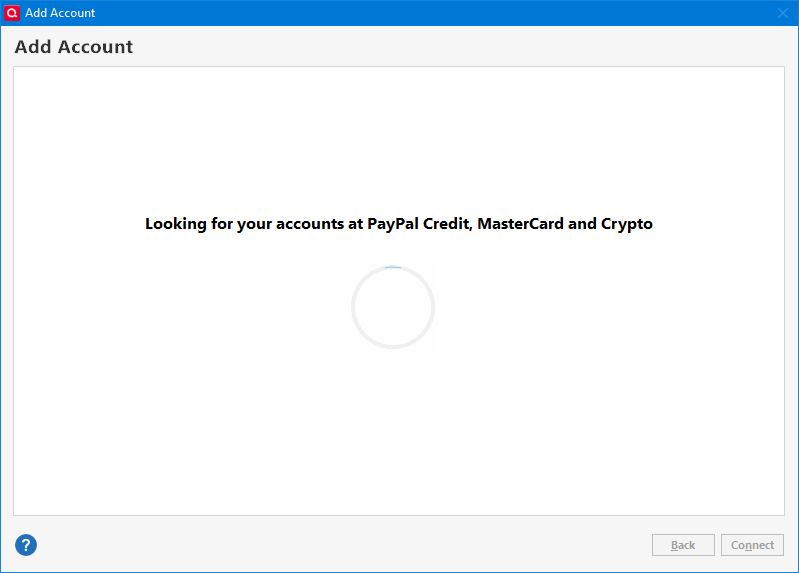
Task: Click the word "accounts" in the status message
Action: [x=310, y=224]
